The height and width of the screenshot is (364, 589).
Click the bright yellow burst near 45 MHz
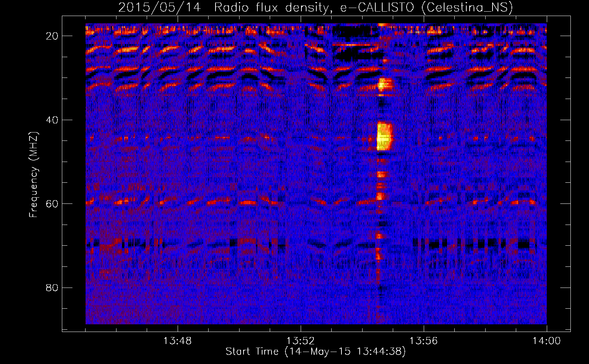pos(384,136)
